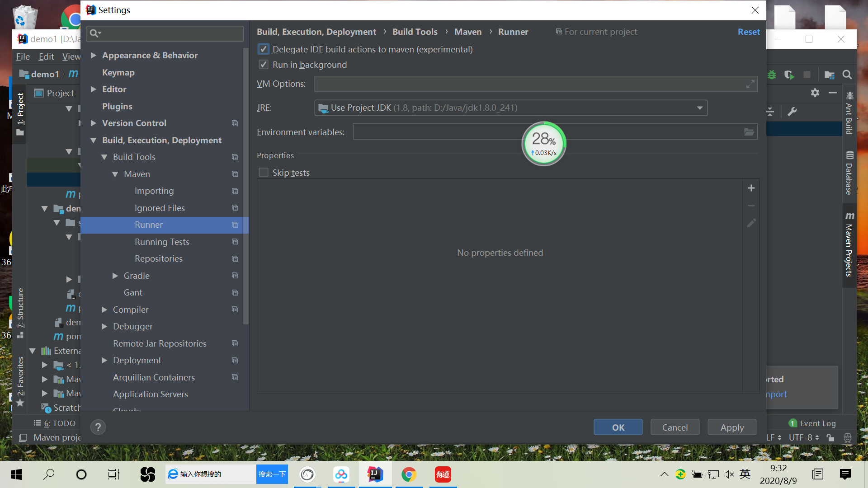Image resolution: width=868 pixels, height=488 pixels.
Task: Open the JRE dropdown
Action: 511,108
